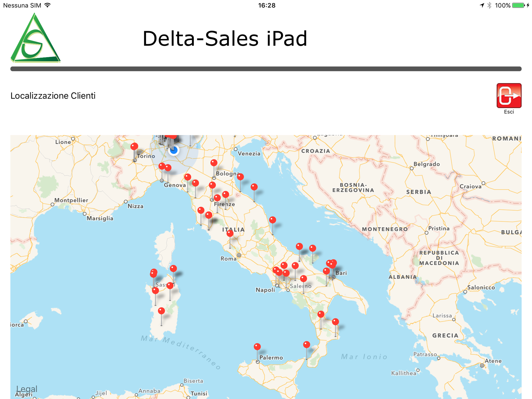This screenshot has width=532, height=399.
Task: Tap the red Esci exit icon
Action: click(x=509, y=95)
